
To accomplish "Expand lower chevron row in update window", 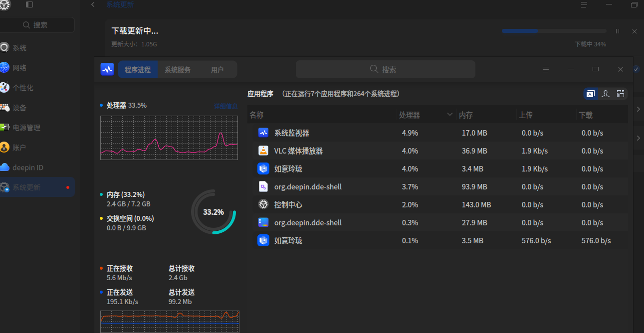I will coord(639,138).
